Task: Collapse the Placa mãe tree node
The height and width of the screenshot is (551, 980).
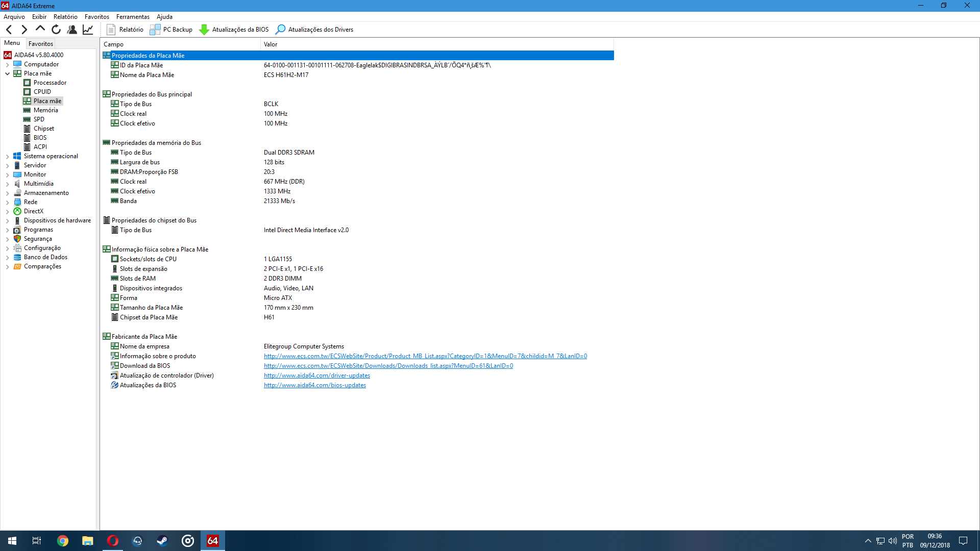Action: coord(7,73)
